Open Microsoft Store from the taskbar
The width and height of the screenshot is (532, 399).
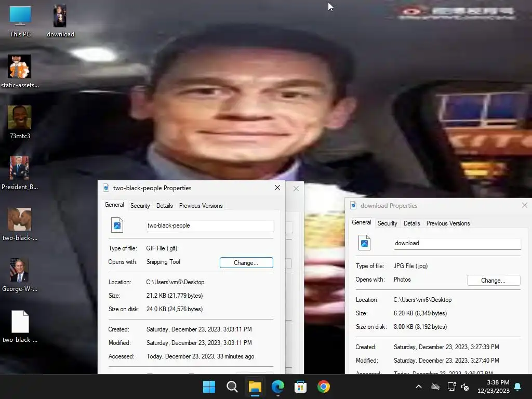301,387
